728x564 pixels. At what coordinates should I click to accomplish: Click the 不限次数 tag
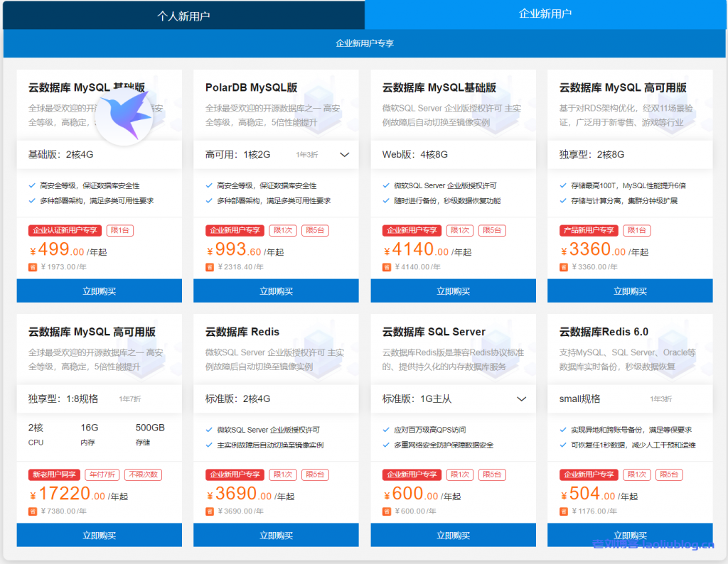143,474
